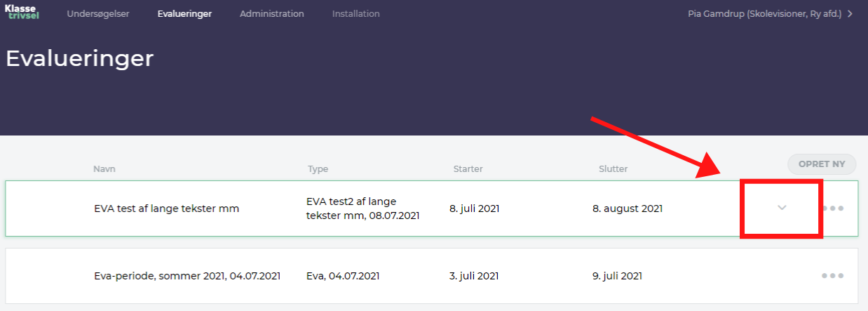Click end date '9. juli 2021'

[x=617, y=276]
